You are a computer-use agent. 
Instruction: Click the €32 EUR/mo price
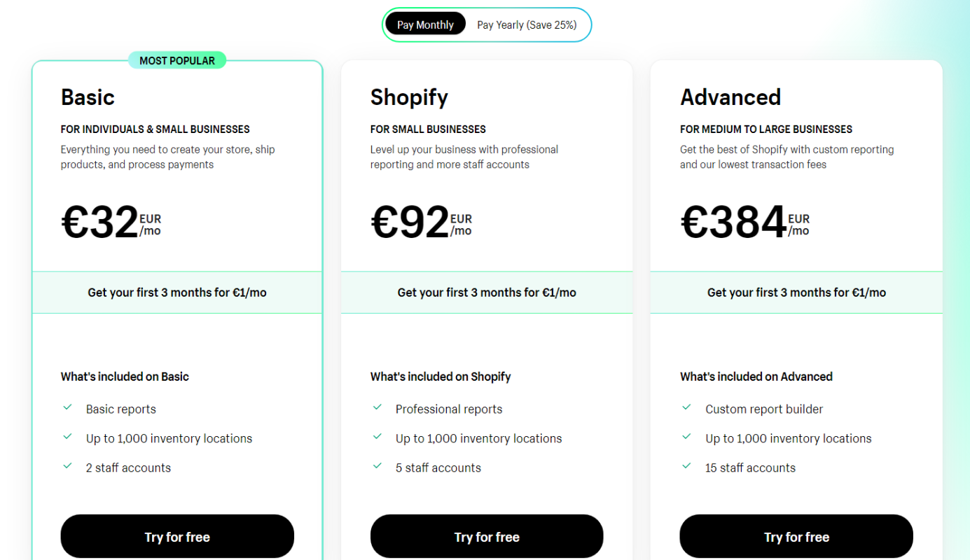111,223
